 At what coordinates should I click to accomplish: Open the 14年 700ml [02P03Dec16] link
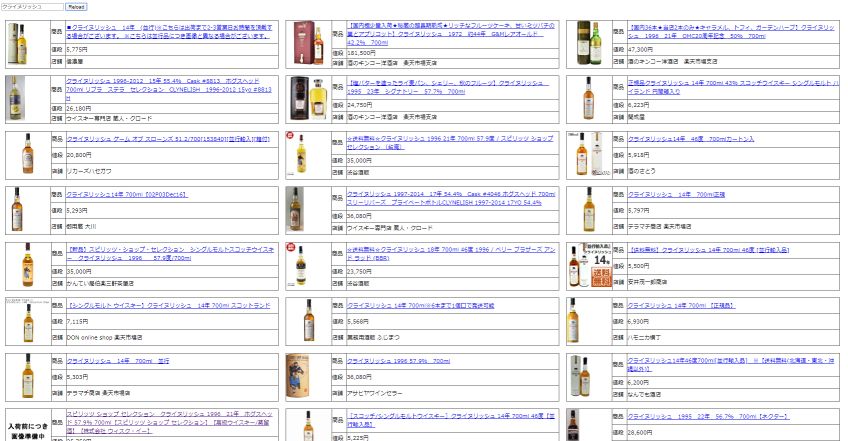pos(127,194)
